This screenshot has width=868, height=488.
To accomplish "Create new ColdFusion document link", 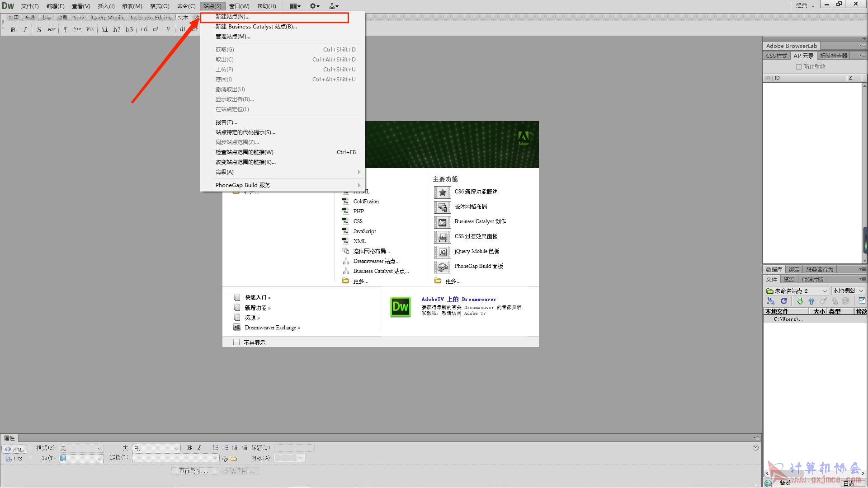I will (366, 202).
